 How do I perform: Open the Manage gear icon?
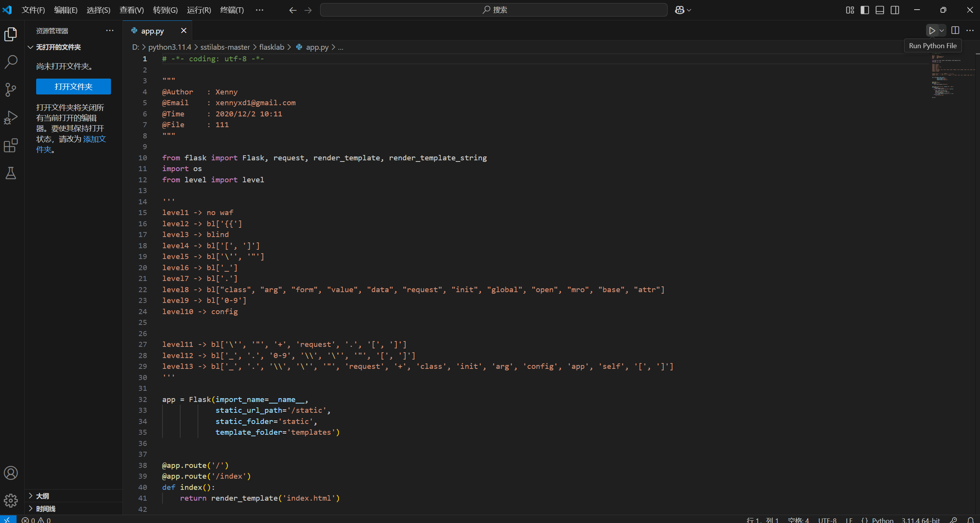pyautogui.click(x=11, y=500)
